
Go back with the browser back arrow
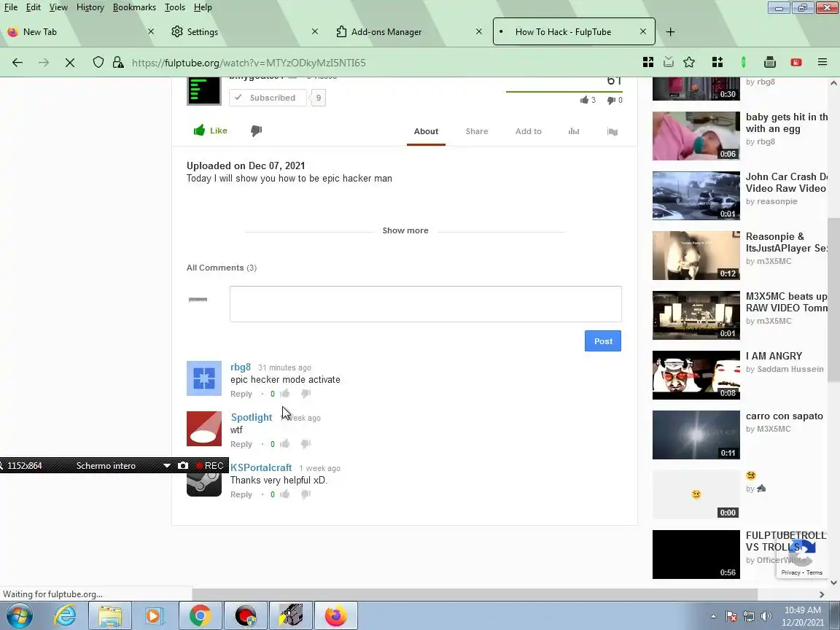click(x=17, y=63)
